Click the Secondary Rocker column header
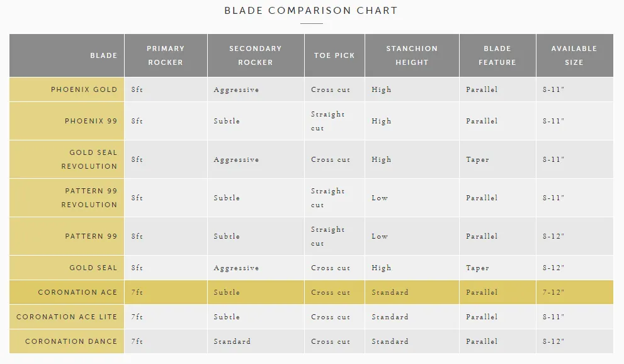624x364 pixels. [x=256, y=55]
